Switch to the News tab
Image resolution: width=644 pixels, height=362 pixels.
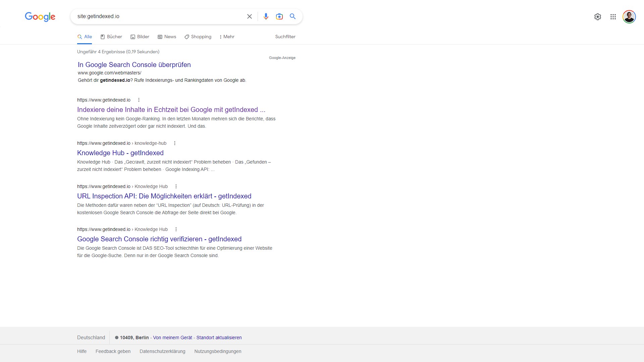pos(167,37)
